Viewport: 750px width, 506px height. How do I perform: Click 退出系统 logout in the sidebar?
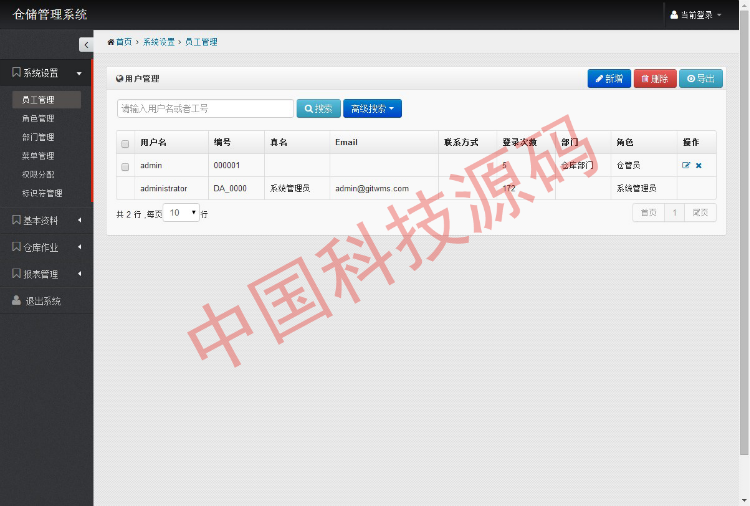[x=43, y=300]
